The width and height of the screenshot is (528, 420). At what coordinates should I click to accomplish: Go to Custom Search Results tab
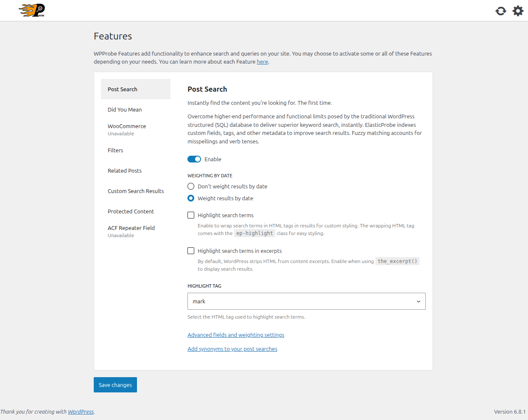[136, 191]
